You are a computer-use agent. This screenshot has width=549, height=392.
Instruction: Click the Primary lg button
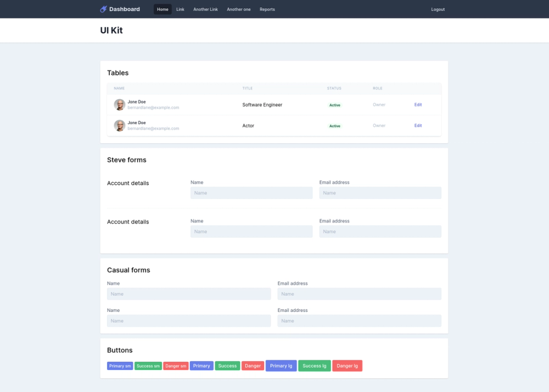coord(281,366)
